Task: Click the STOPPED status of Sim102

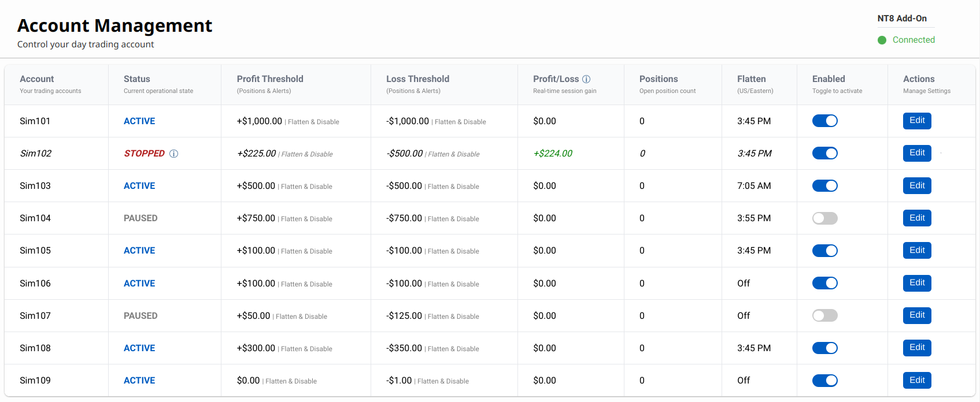Action: [144, 154]
